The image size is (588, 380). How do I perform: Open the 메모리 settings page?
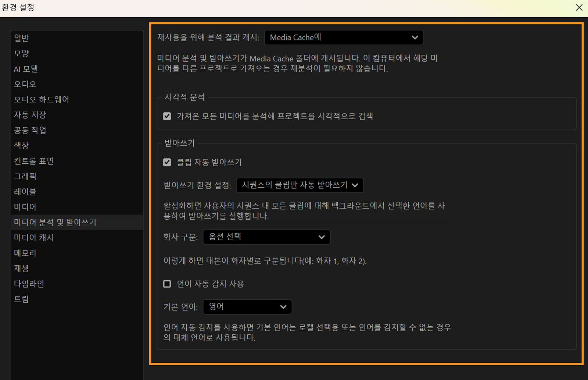tap(25, 253)
